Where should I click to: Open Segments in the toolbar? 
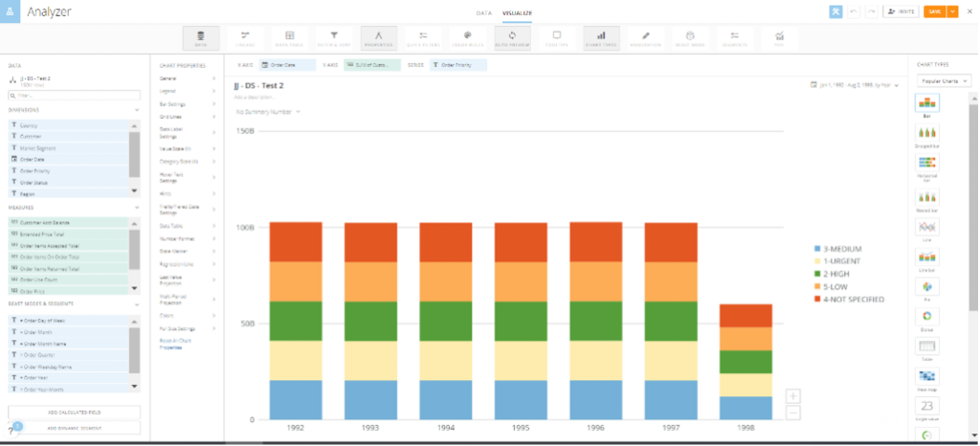pyautogui.click(x=734, y=38)
